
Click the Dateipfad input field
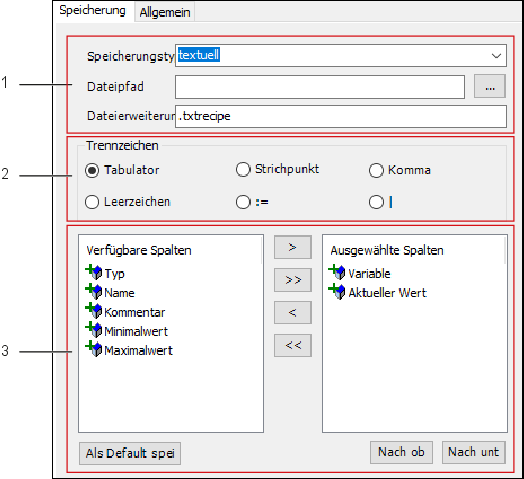click(320, 87)
